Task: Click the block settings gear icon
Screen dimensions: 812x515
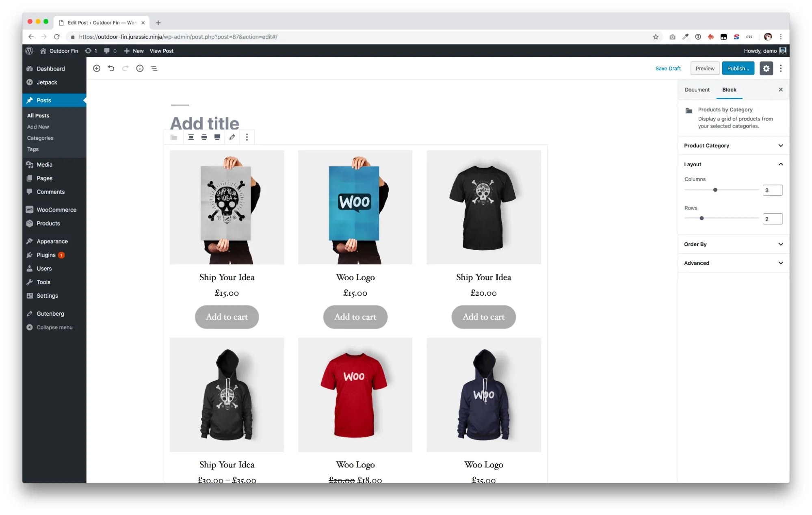Action: point(766,68)
